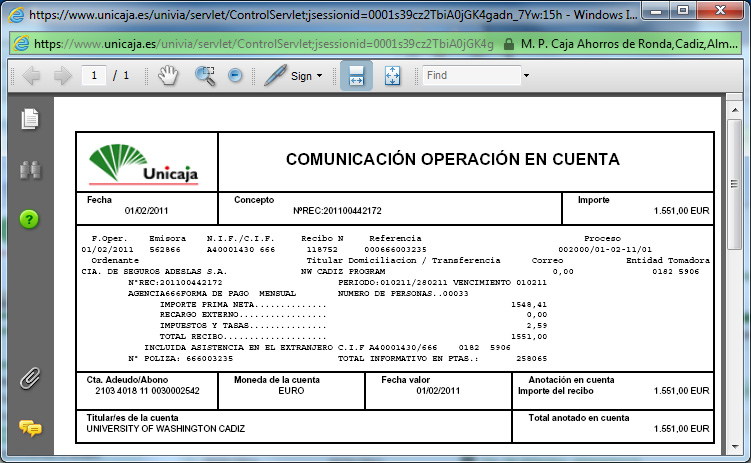The height and width of the screenshot is (463, 751).
Task: Click account number '2103 4018 11 0030002542'
Action: 148,391
